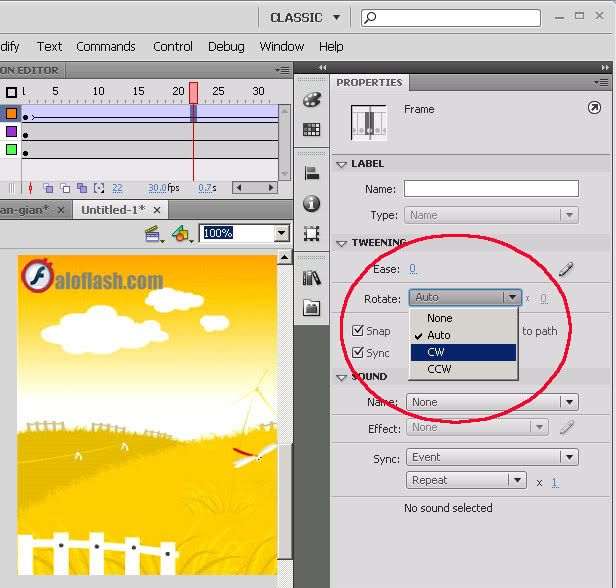Open the Swatches grid panel icon
The image size is (616, 588).
(311, 129)
